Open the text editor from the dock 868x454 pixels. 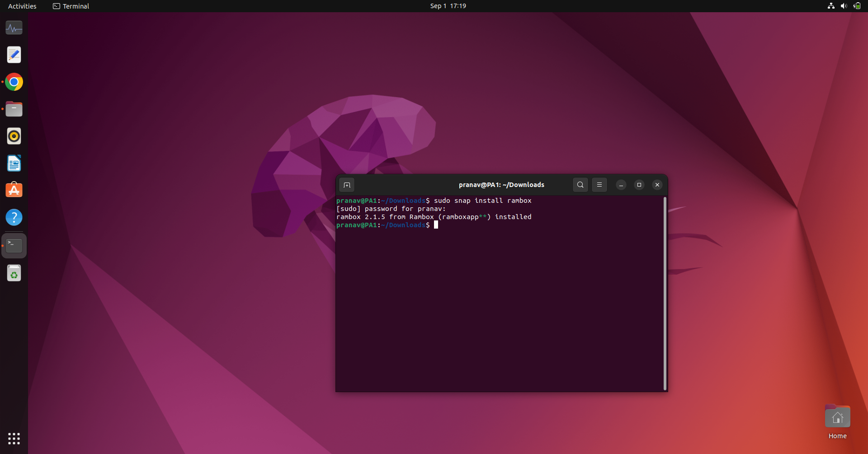coord(14,55)
